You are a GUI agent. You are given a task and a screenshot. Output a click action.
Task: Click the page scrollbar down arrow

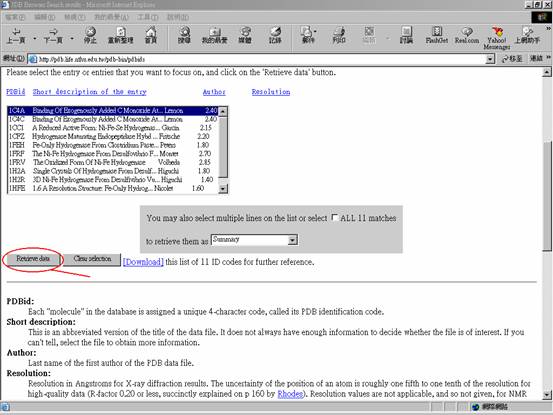click(547, 395)
